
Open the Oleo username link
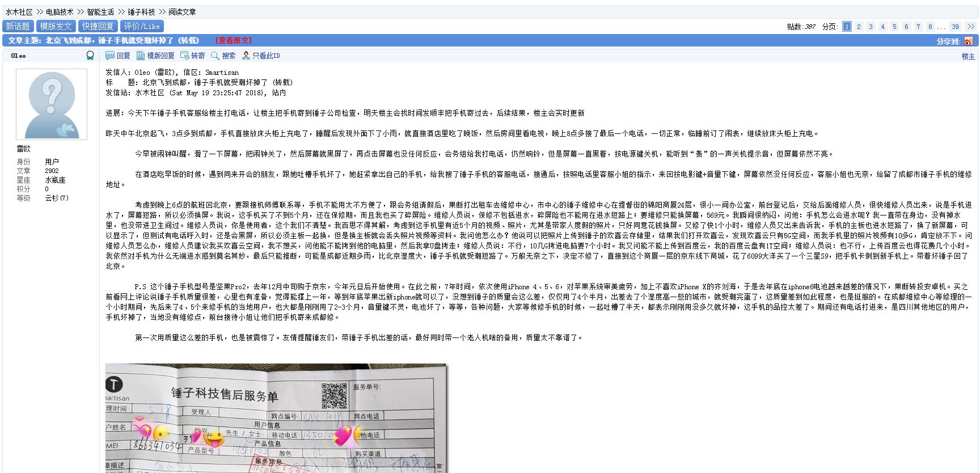(19, 56)
